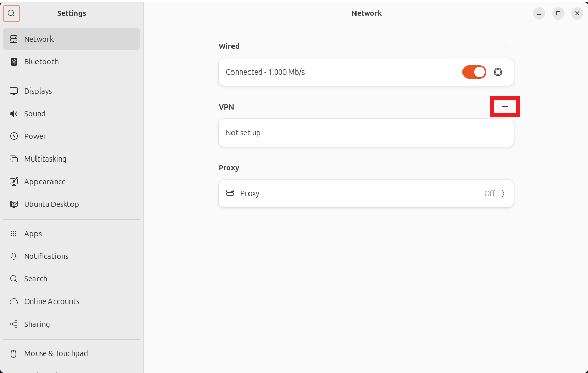This screenshot has height=373, width=588.
Task: Open Multitasking settings
Action: click(45, 159)
